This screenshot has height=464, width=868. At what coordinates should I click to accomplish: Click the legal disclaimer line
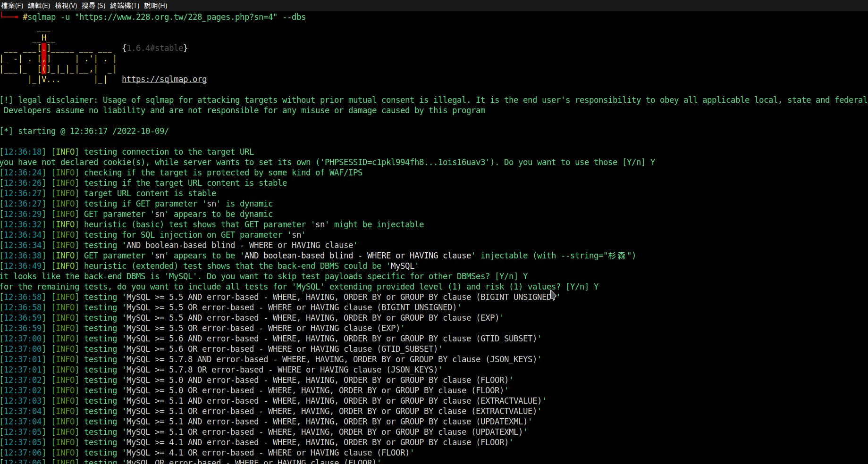coord(433,100)
